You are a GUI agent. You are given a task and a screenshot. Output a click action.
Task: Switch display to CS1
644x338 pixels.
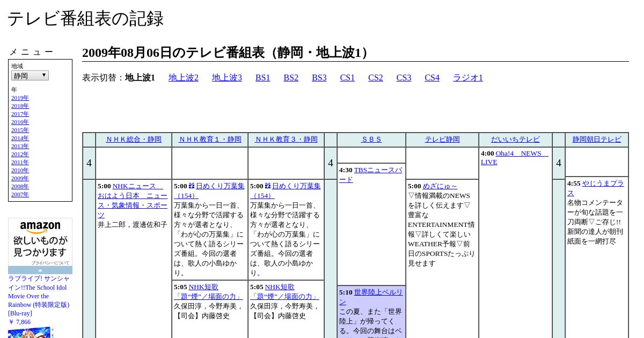coord(347,78)
